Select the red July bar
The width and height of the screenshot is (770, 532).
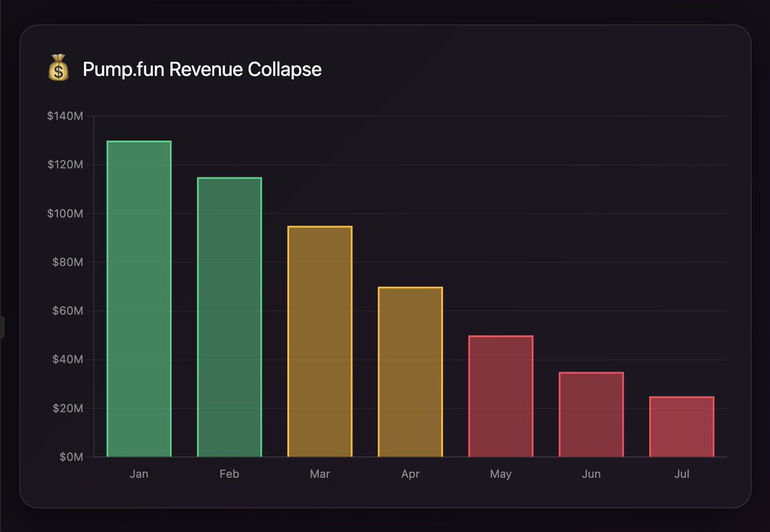[681, 427]
